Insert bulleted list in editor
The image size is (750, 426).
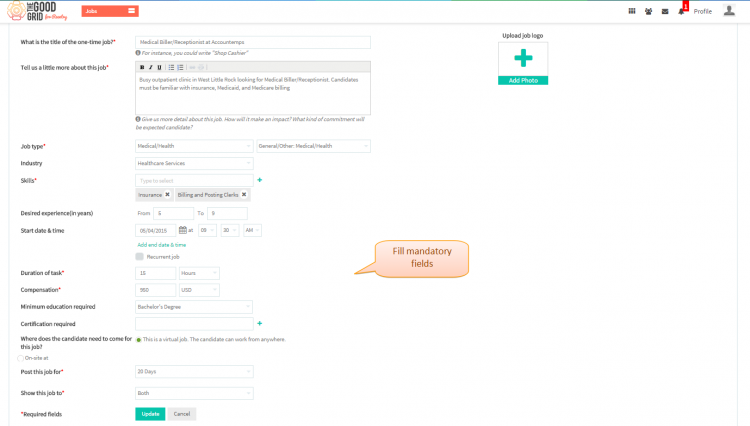point(171,67)
